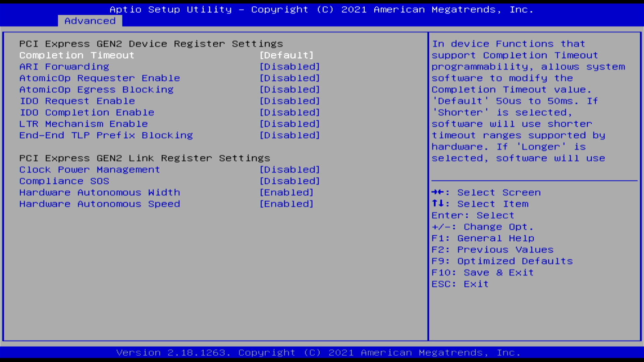Toggle AtomicOp Egress Blocking Disabled value
This screenshot has height=362, width=644.
(289, 89)
